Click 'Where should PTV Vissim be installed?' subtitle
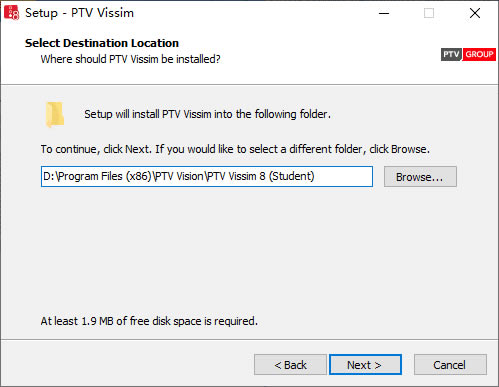 [130, 59]
